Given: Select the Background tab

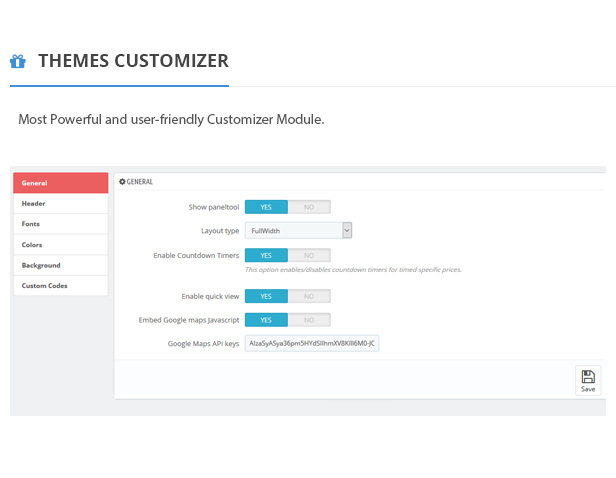Looking at the screenshot, I should (61, 265).
